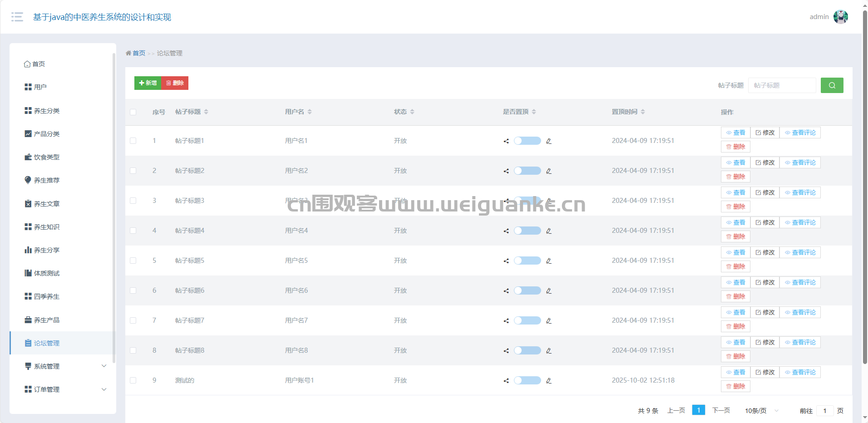868x423 pixels.
Task: Click the edit pencil icon in row 4
Action: 549,231
